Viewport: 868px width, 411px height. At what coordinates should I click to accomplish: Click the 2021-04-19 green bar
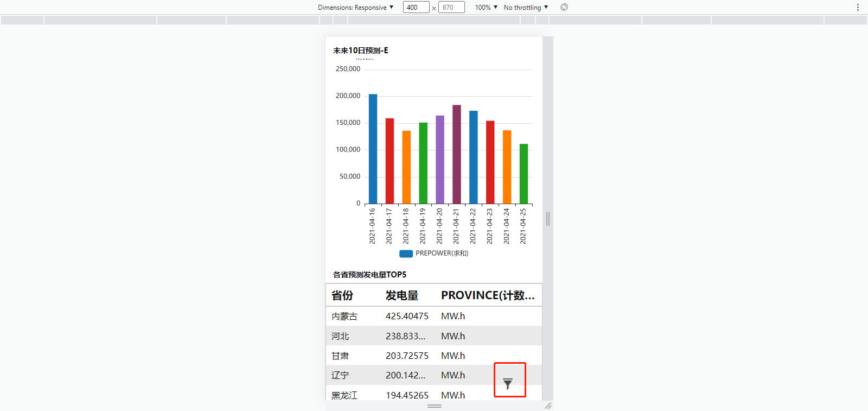[x=423, y=163]
